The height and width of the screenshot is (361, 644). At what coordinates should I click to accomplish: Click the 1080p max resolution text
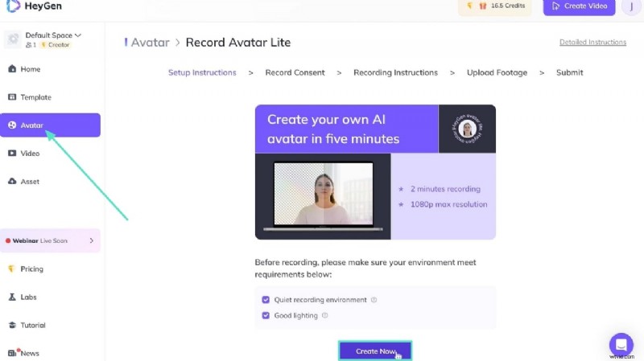(449, 204)
